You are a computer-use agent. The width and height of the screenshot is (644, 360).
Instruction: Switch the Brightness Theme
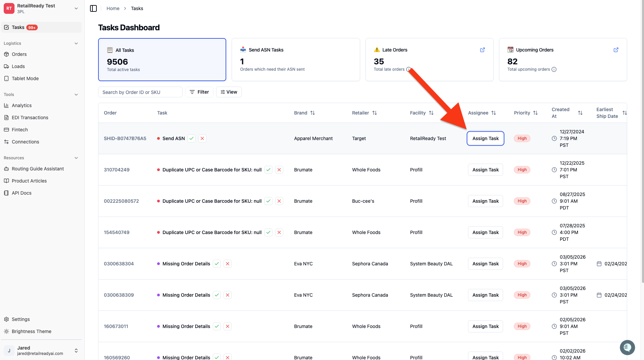(41, 331)
